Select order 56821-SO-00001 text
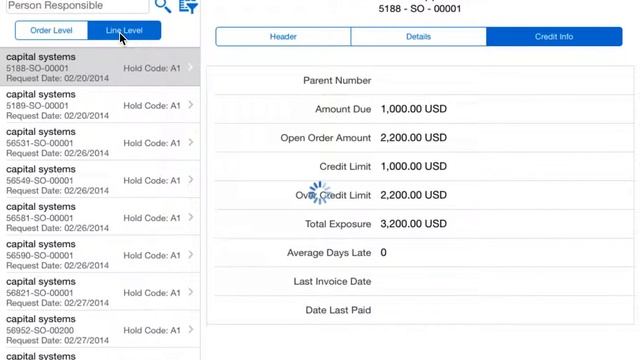The image size is (640, 360). [x=40, y=293]
